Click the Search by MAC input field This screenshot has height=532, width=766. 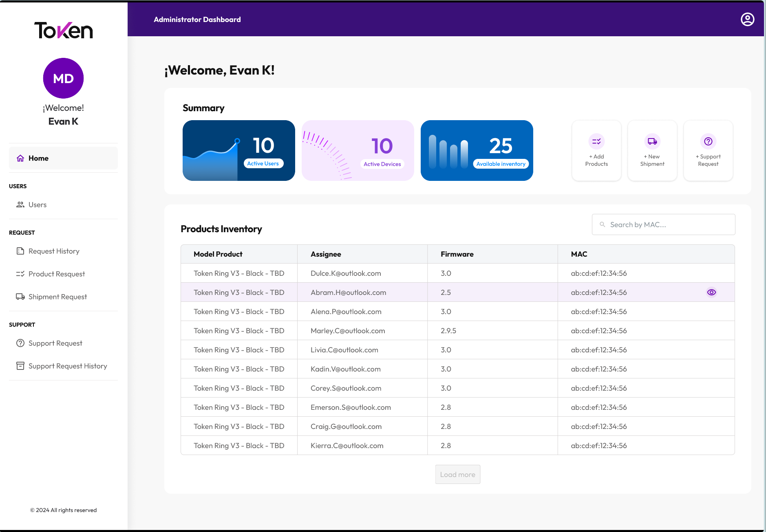(x=663, y=224)
